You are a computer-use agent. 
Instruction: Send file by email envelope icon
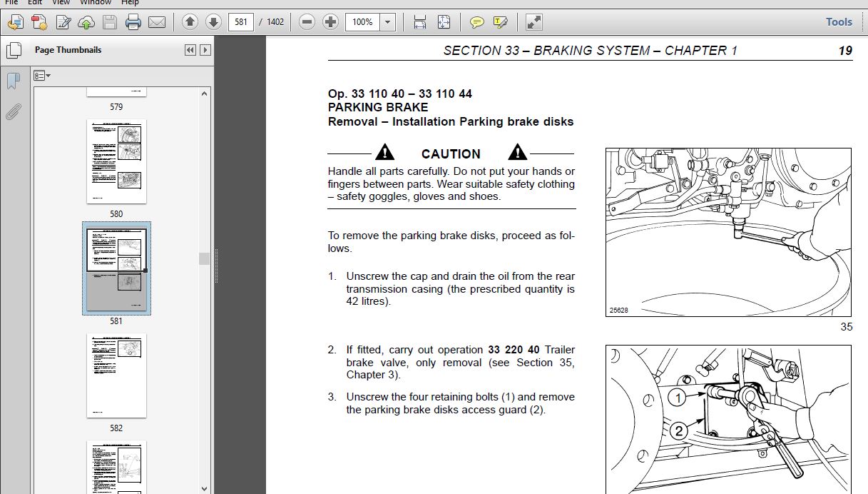[157, 22]
